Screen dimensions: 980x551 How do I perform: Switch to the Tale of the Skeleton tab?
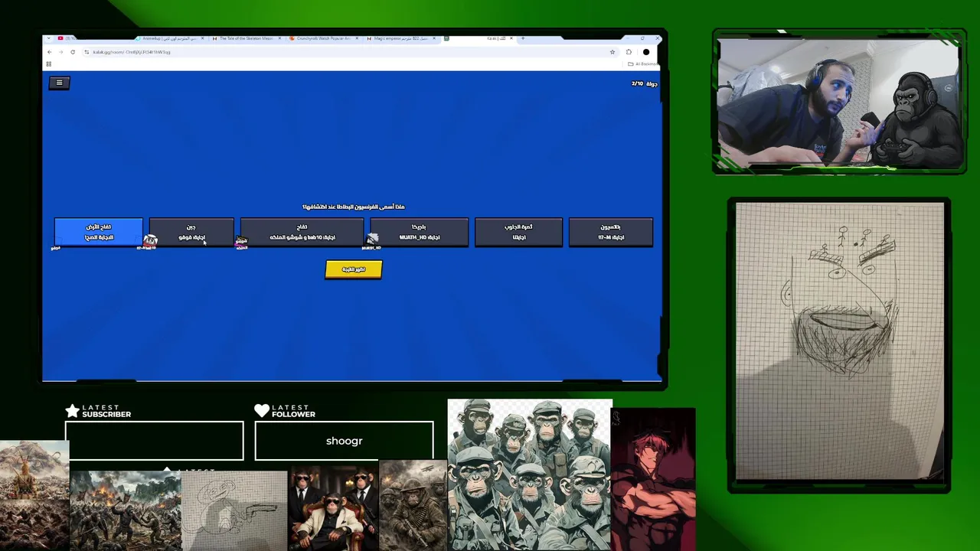coord(247,38)
